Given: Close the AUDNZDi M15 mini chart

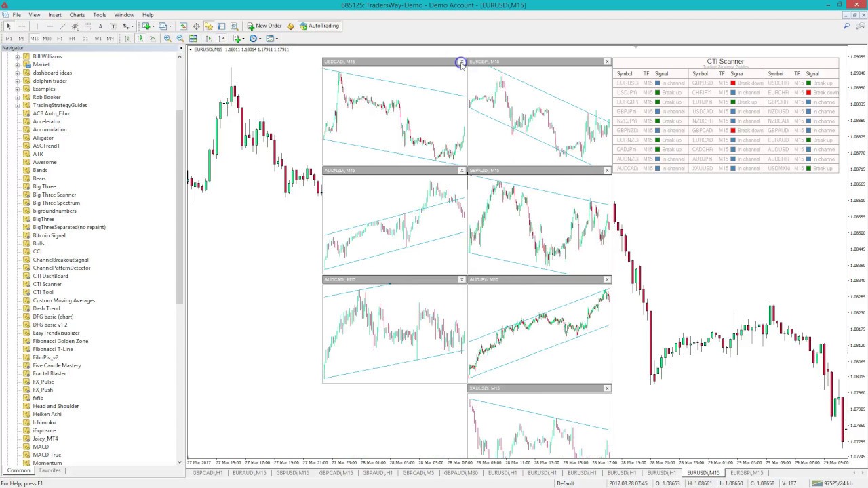Looking at the screenshot, I should (x=462, y=170).
